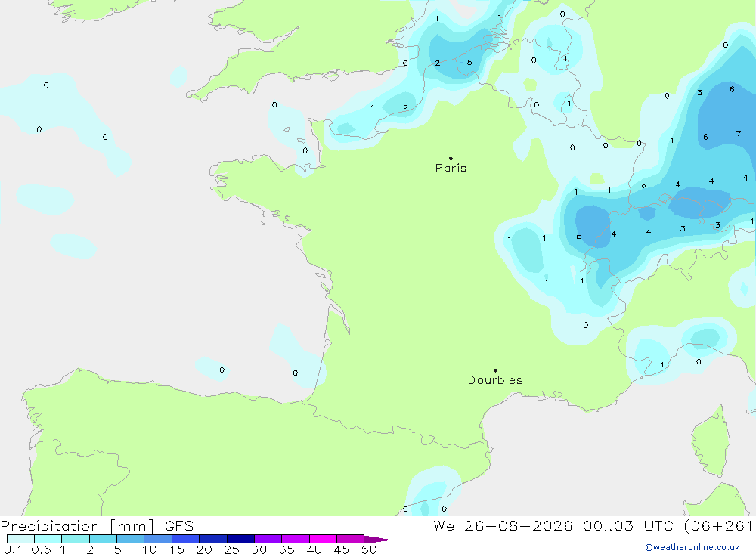Select the purple 30 mm legend swatch
Viewport: 756px width, 554px height.
(268, 539)
